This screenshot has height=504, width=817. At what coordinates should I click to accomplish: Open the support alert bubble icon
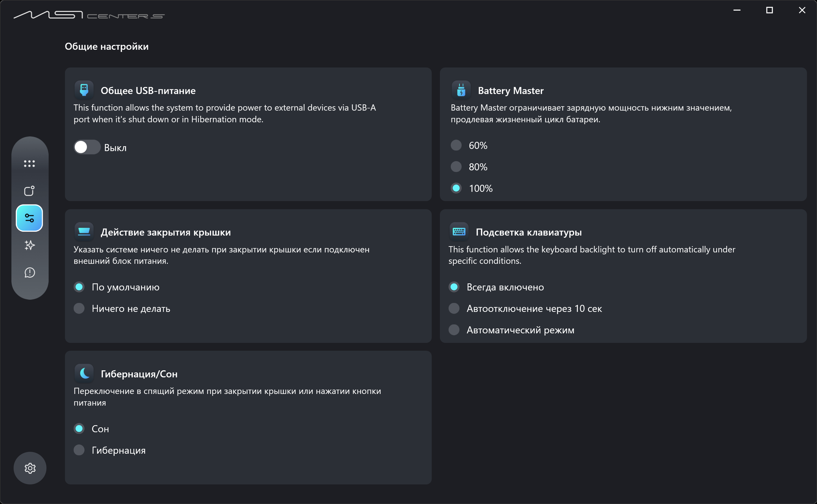[29, 273]
